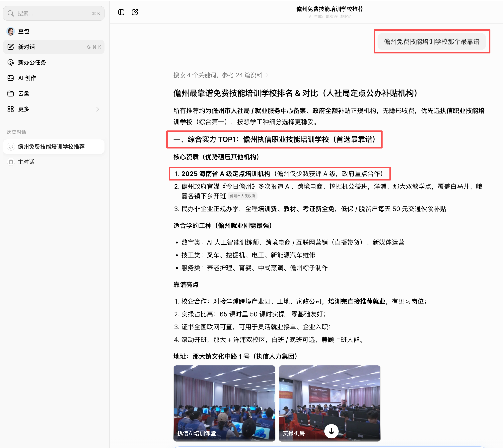Expand 搜索 4 个关键词 reference sources

pyautogui.click(x=221, y=75)
